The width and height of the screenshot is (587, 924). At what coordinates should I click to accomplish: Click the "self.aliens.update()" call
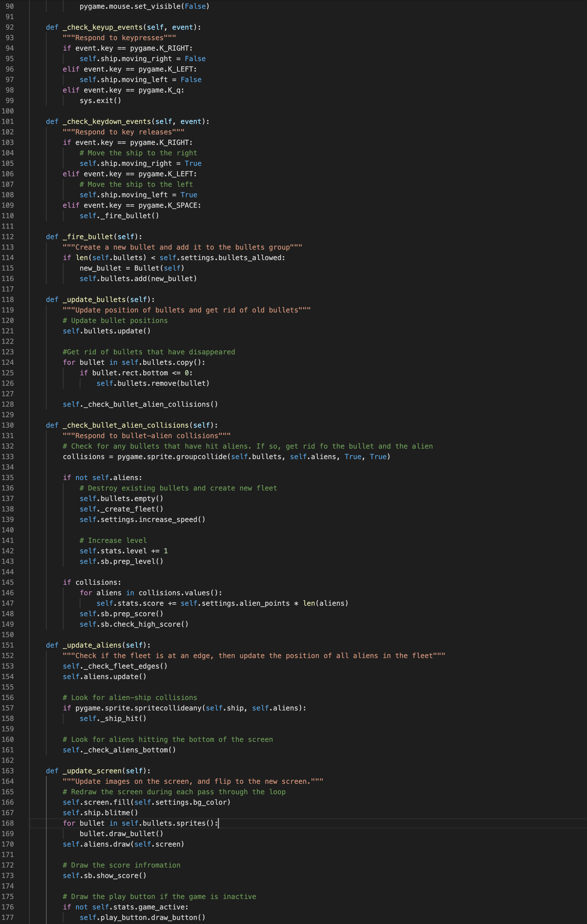tap(105, 676)
